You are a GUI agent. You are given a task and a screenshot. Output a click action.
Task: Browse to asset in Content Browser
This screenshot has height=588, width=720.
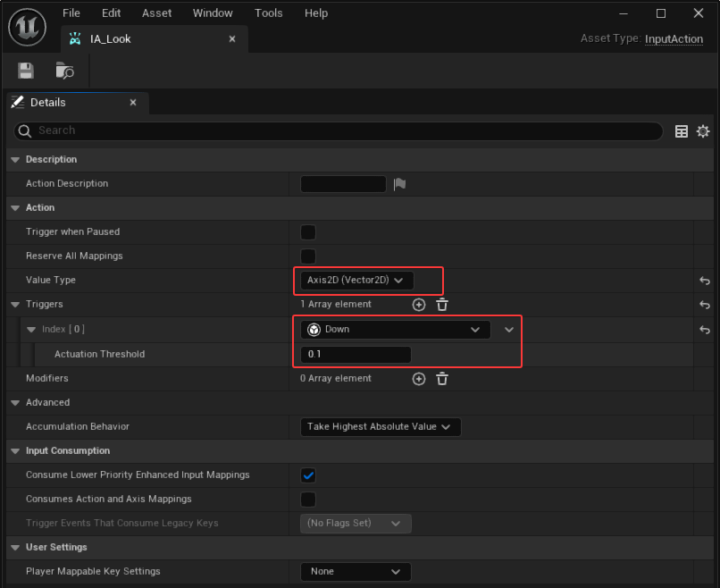64,71
